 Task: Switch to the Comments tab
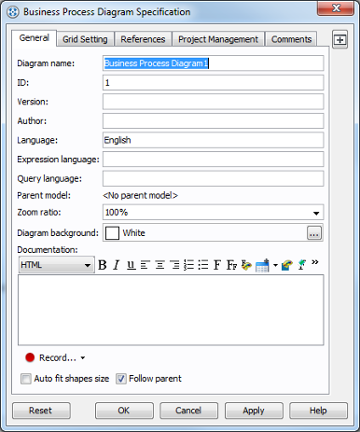point(291,39)
